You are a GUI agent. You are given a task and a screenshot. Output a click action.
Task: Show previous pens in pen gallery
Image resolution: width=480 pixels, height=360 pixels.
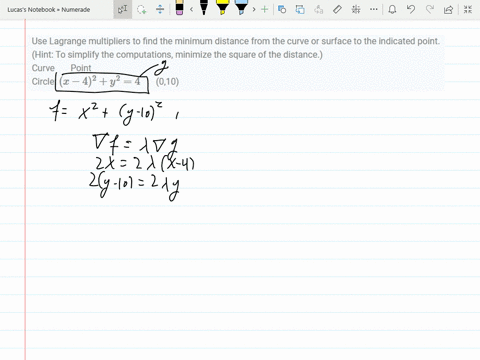[191, 9]
